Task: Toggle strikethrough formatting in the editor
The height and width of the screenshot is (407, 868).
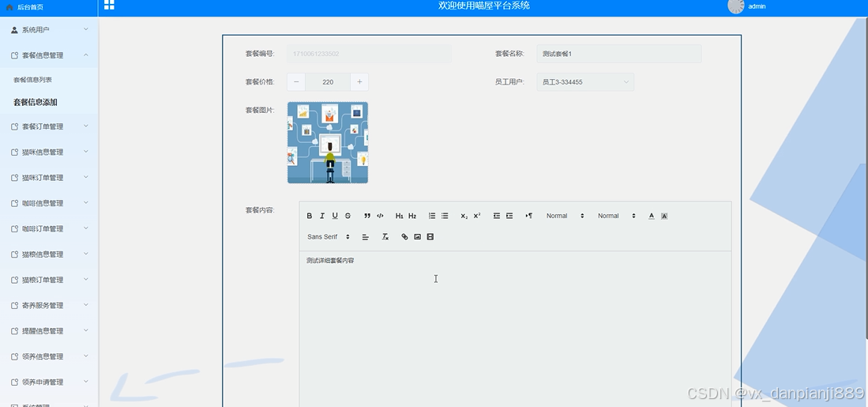Action: pos(348,216)
